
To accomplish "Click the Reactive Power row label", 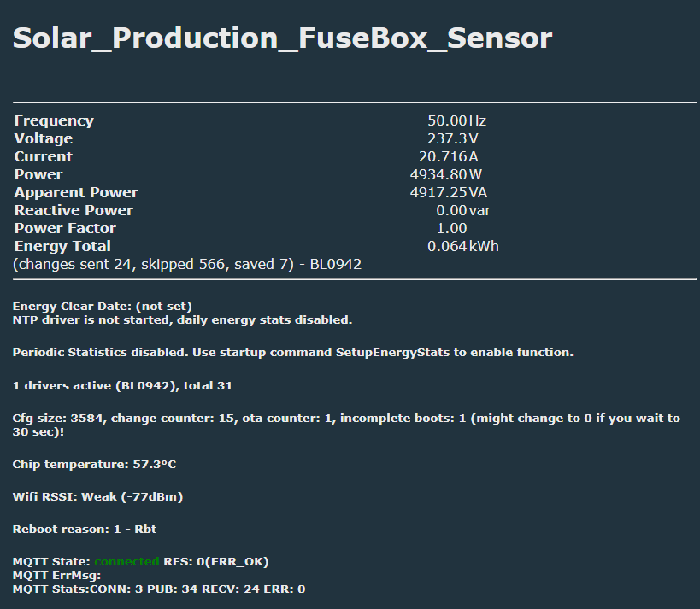I will click(x=74, y=211).
